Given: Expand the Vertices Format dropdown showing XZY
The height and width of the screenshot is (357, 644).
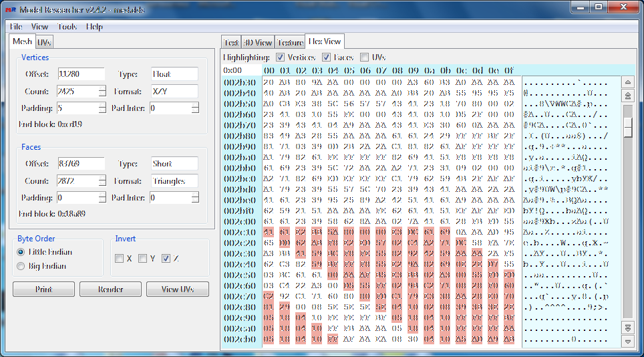Looking at the screenshot, I should pyautogui.click(x=174, y=91).
